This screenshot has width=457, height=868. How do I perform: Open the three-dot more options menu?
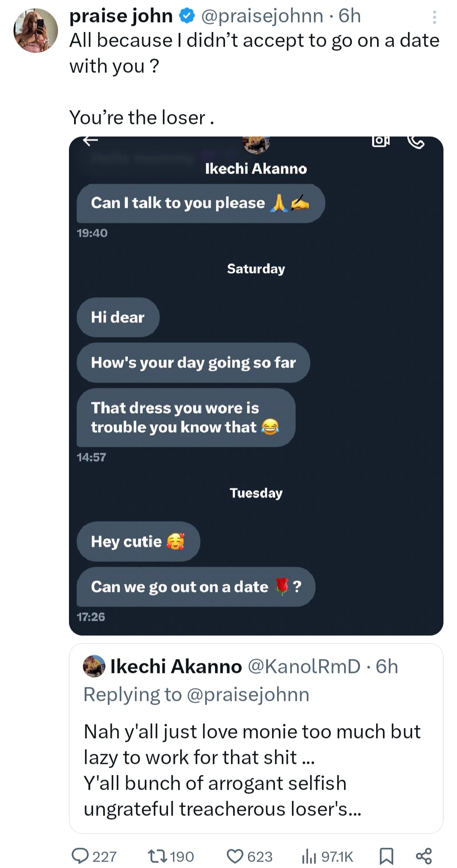tap(434, 17)
